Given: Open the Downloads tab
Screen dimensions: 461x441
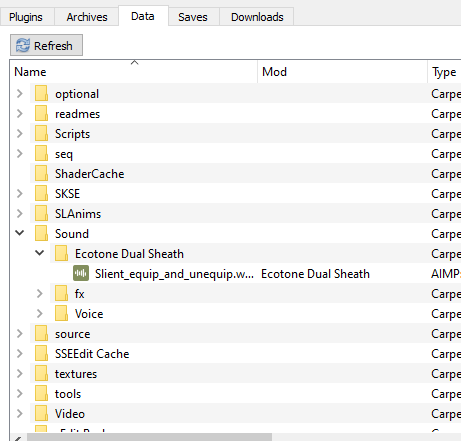Looking at the screenshot, I should (257, 17).
